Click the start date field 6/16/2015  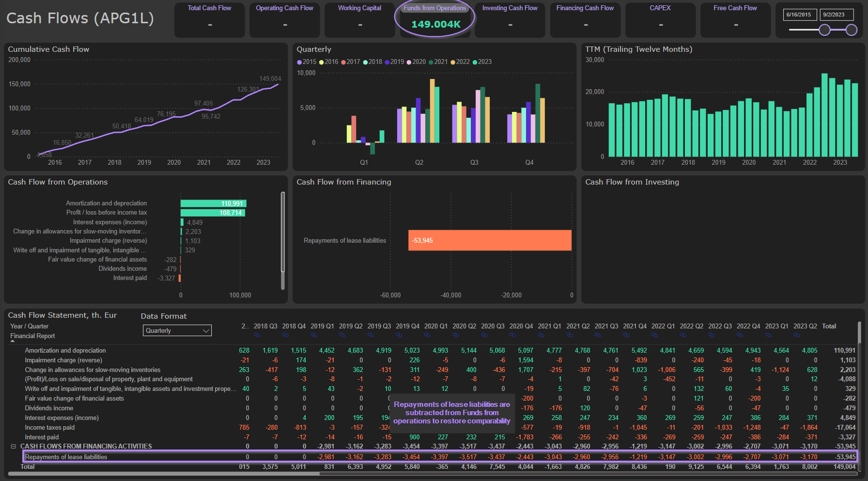click(799, 15)
